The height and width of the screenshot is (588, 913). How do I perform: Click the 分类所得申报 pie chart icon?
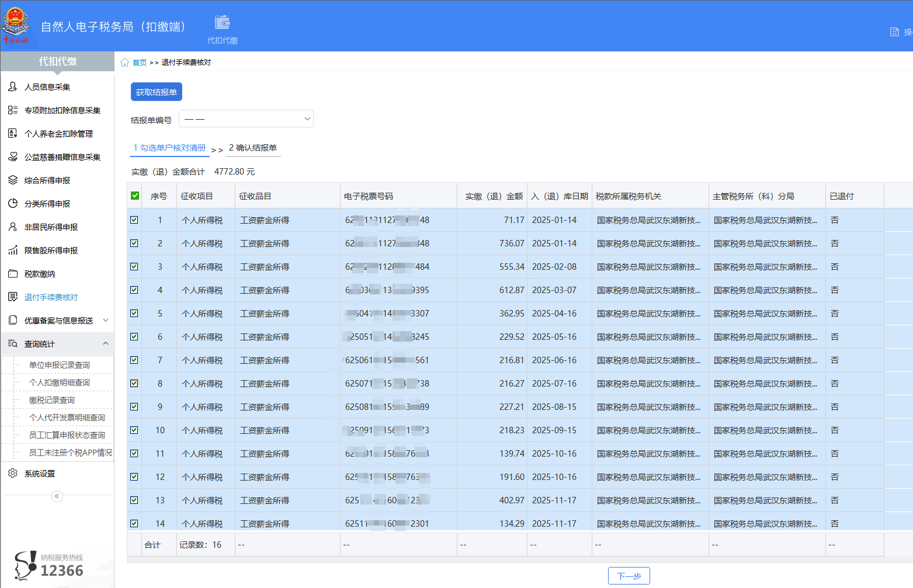point(13,203)
